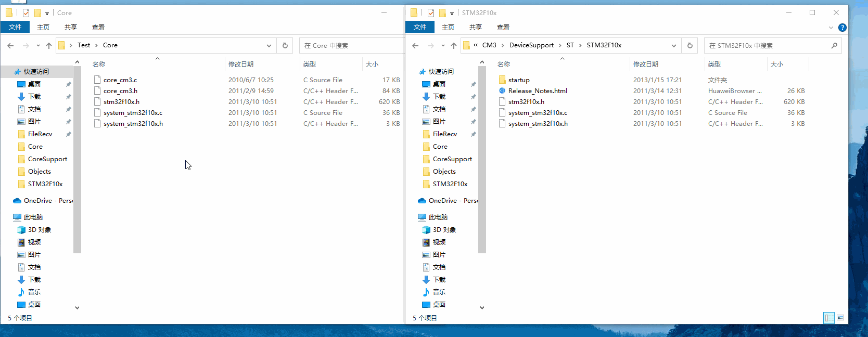
Task: Click ST in the address breadcrumb
Action: click(570, 45)
